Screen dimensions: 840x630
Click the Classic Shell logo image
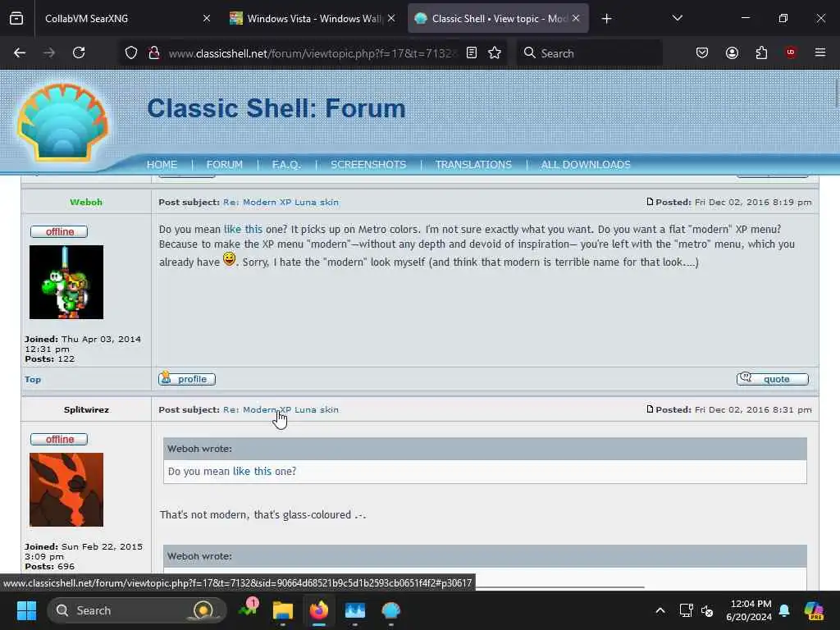coord(63,122)
